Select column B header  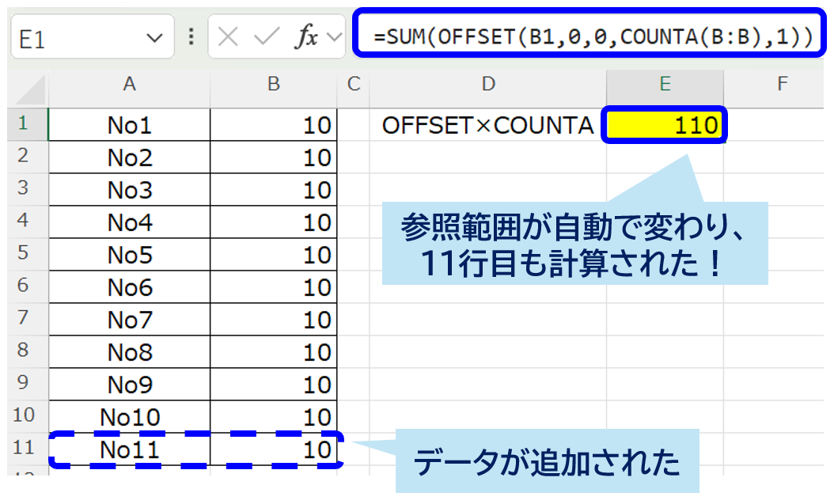[x=273, y=84]
